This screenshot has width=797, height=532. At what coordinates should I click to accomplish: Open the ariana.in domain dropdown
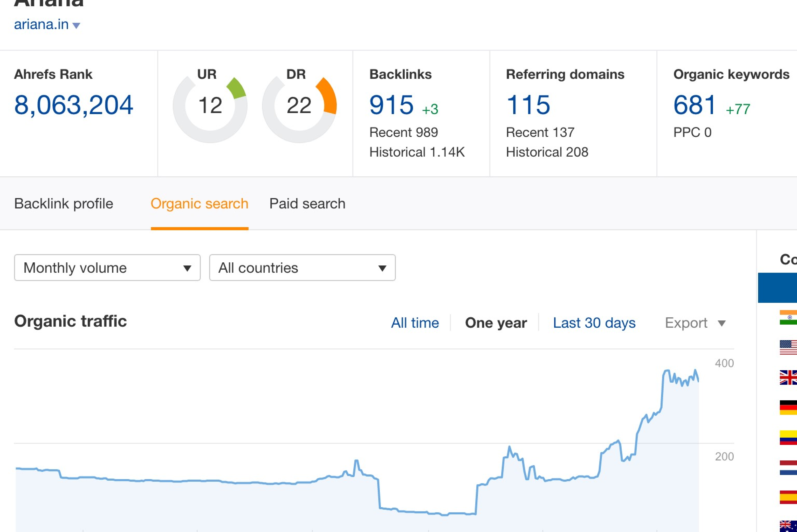[47, 25]
